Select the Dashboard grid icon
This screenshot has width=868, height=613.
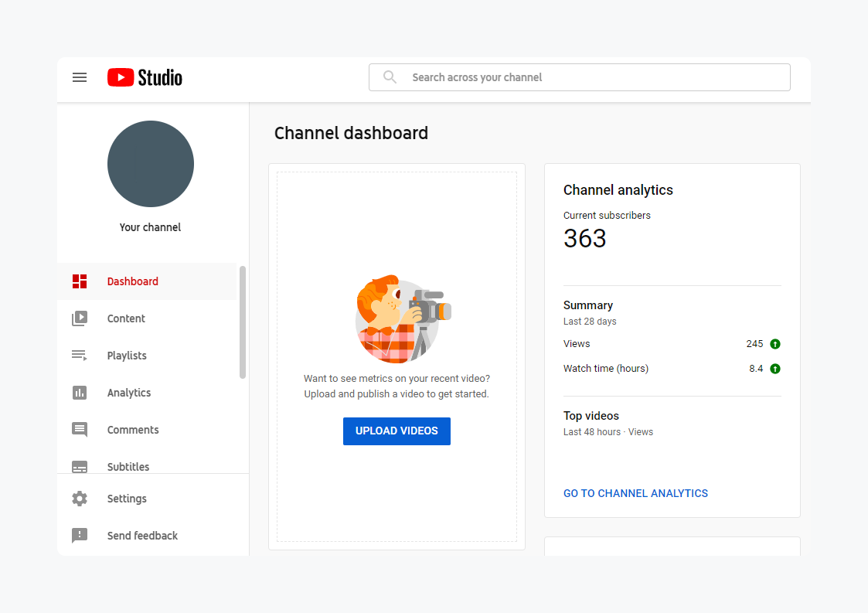80,281
